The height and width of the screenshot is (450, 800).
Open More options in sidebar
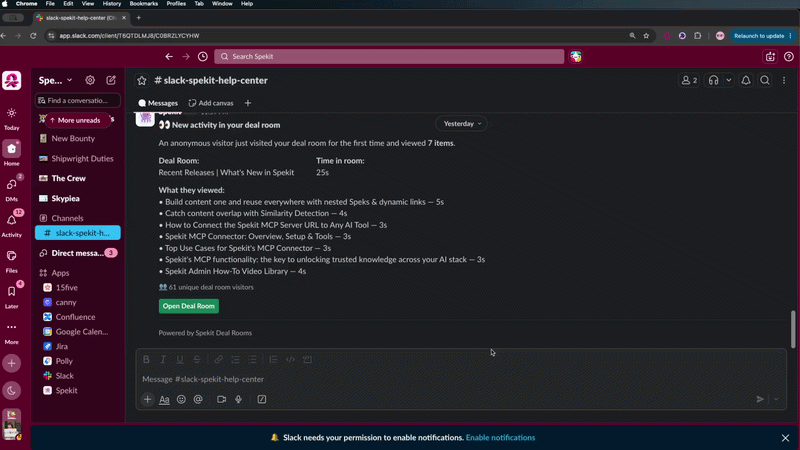(x=11, y=332)
